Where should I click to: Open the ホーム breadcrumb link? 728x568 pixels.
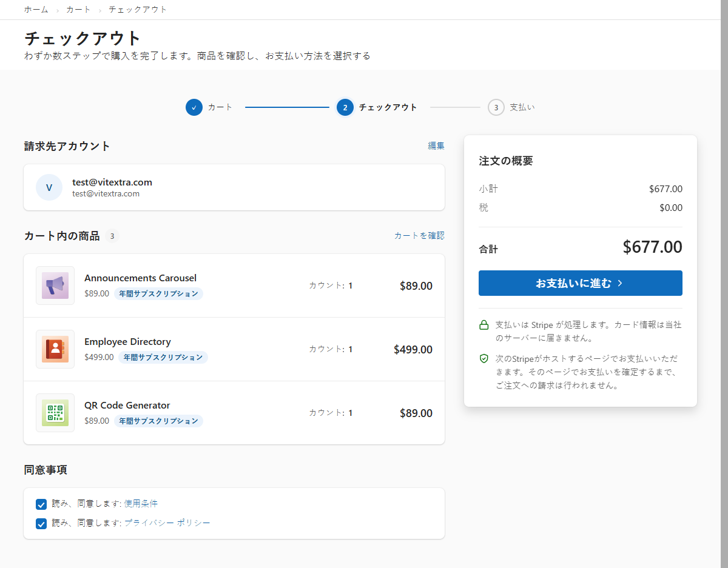click(x=36, y=10)
